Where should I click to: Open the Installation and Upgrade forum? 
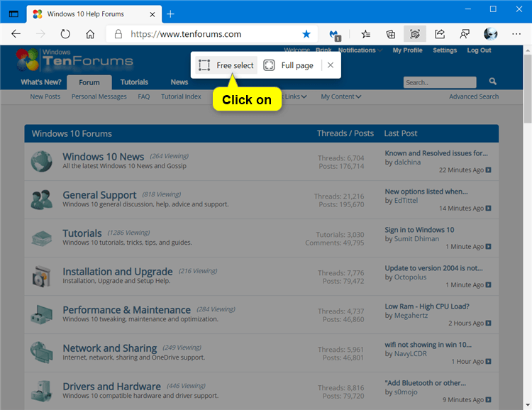click(117, 272)
